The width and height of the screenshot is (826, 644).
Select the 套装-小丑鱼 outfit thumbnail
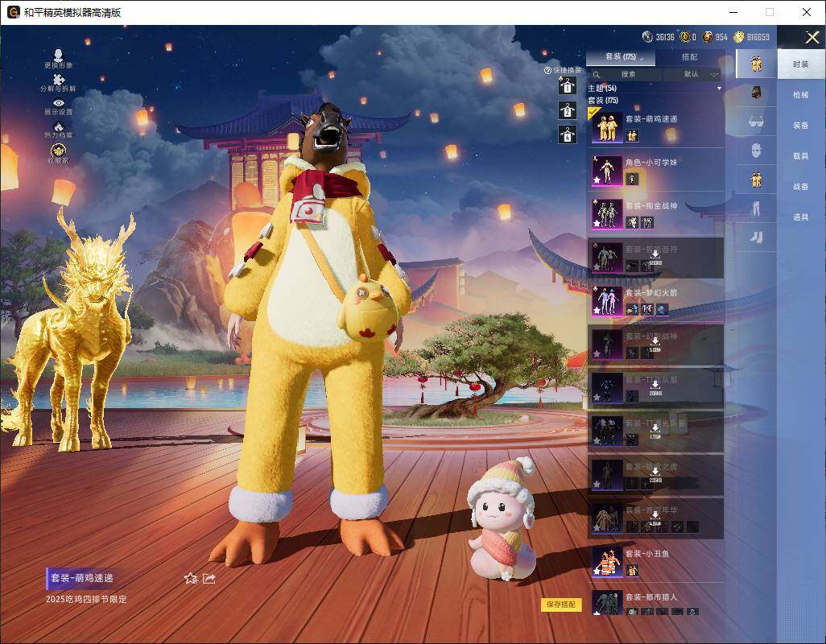pyautogui.click(x=607, y=562)
